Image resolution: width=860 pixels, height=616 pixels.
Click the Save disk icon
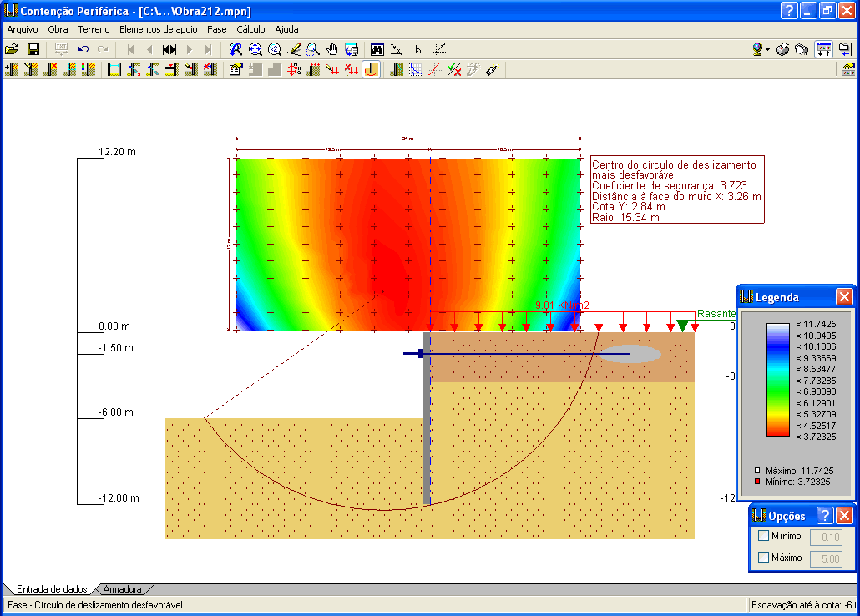33,50
